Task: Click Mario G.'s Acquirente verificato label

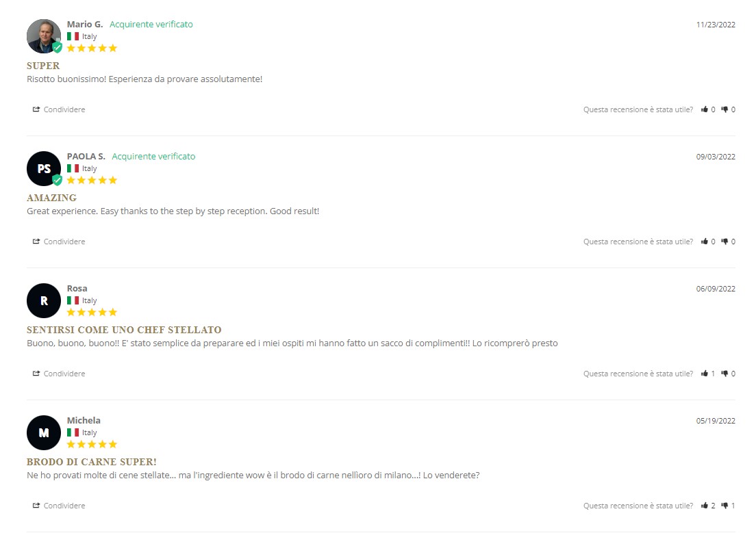Action: tap(151, 24)
